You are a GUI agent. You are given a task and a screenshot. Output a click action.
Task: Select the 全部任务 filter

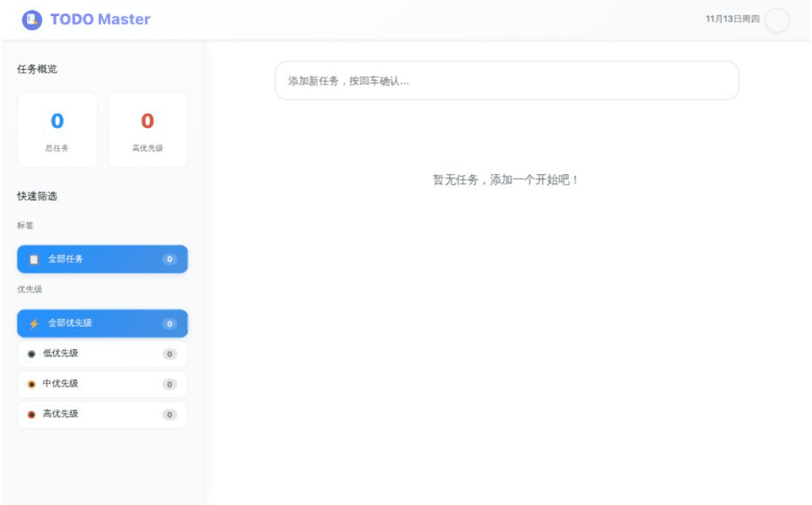coord(102,260)
